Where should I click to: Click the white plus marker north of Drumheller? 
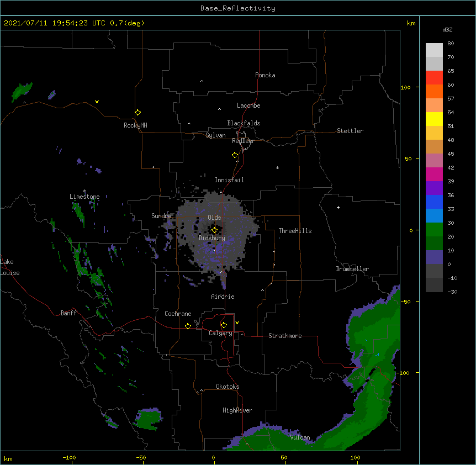click(338, 207)
